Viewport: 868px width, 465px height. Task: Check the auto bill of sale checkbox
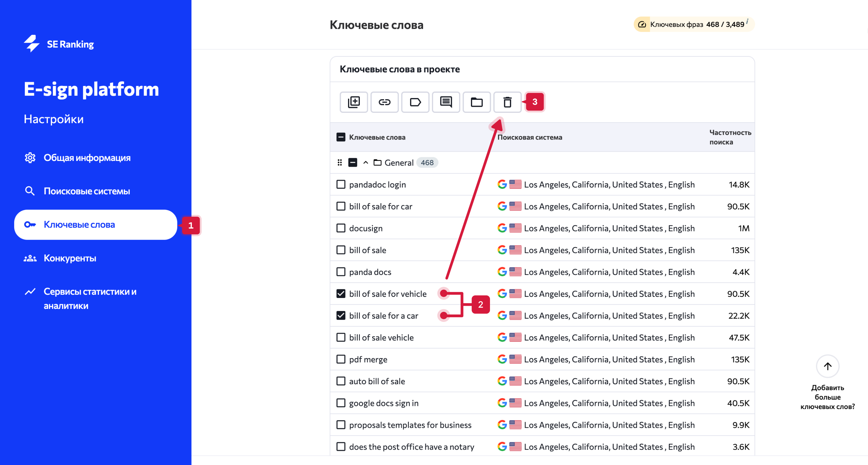coord(341,381)
